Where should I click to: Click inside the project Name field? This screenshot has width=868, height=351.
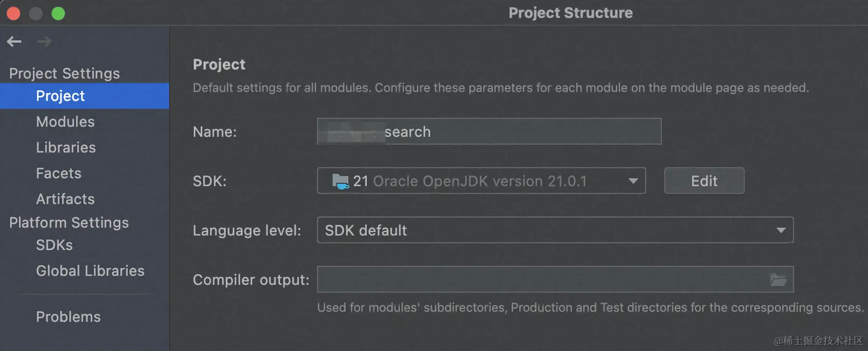coord(487,131)
